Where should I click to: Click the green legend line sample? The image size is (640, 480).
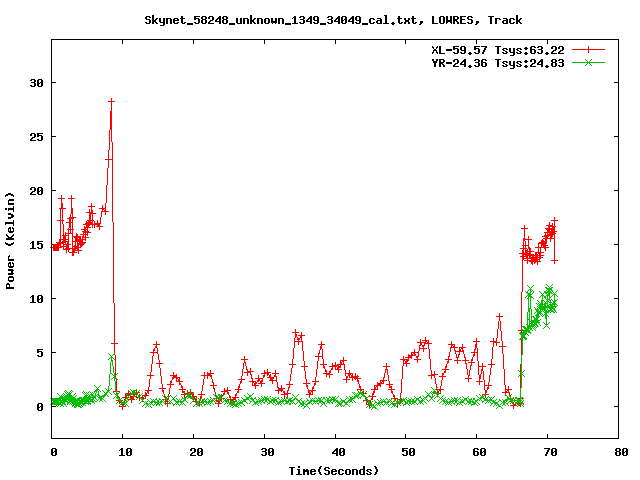click(x=588, y=62)
